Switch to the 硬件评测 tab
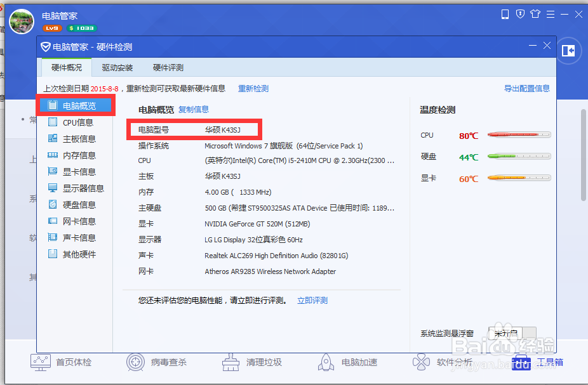The height and width of the screenshot is (385, 588). point(168,67)
